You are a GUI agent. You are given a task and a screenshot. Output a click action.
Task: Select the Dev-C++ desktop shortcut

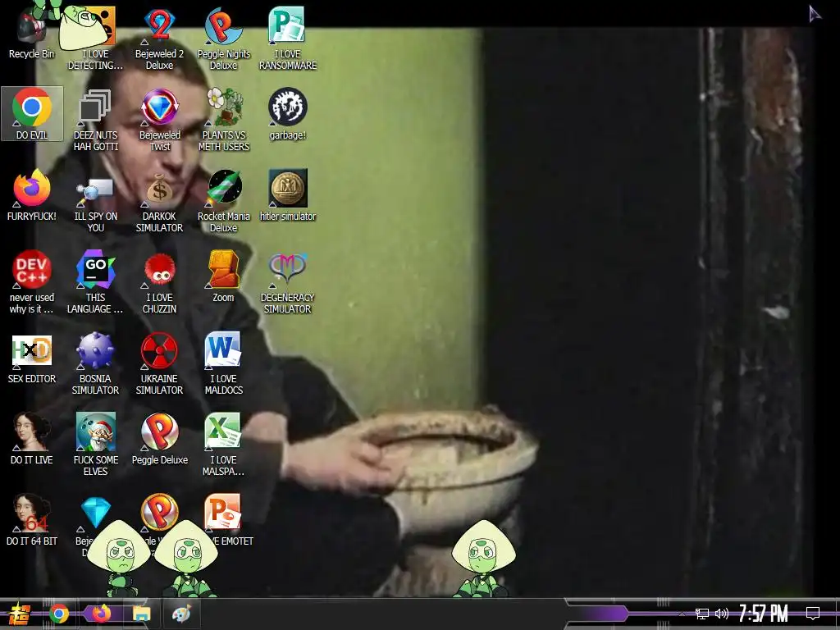(x=32, y=282)
